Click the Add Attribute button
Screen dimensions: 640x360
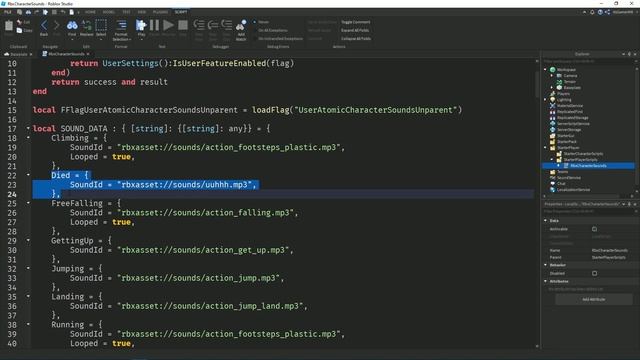[593, 300]
